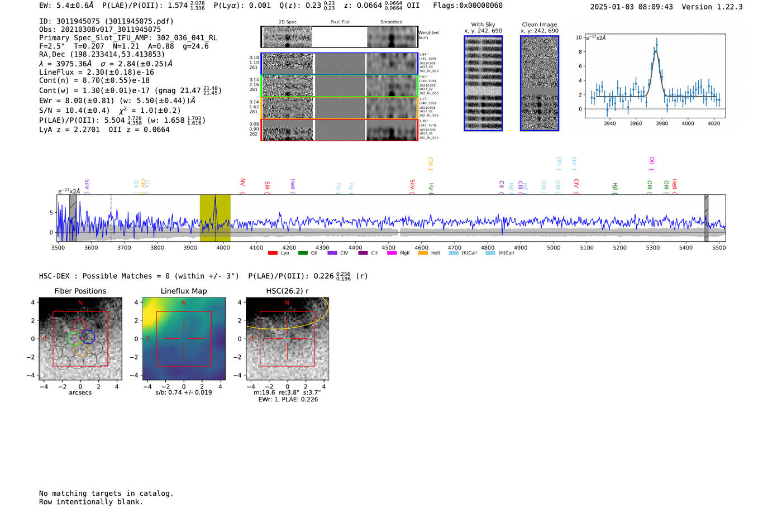Select the green-bordered fiber row v017_02
The width and height of the screenshot is (782, 532).
pyautogui.click(x=340, y=86)
